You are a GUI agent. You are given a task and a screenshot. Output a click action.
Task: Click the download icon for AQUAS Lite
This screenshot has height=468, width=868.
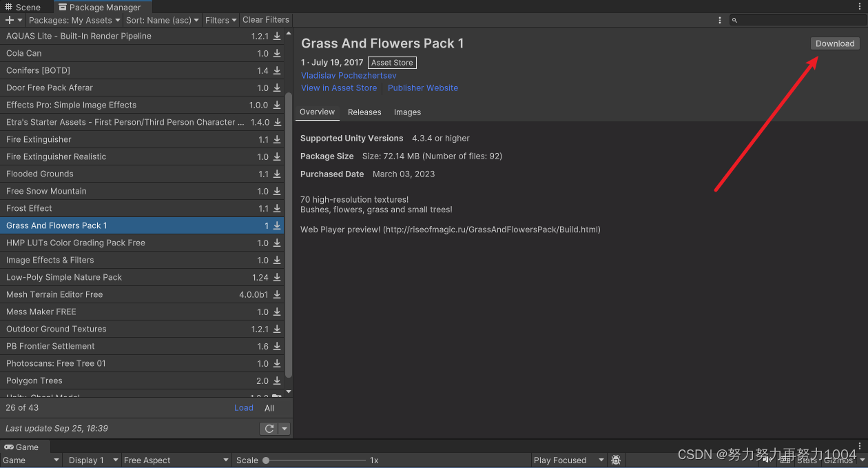click(277, 36)
